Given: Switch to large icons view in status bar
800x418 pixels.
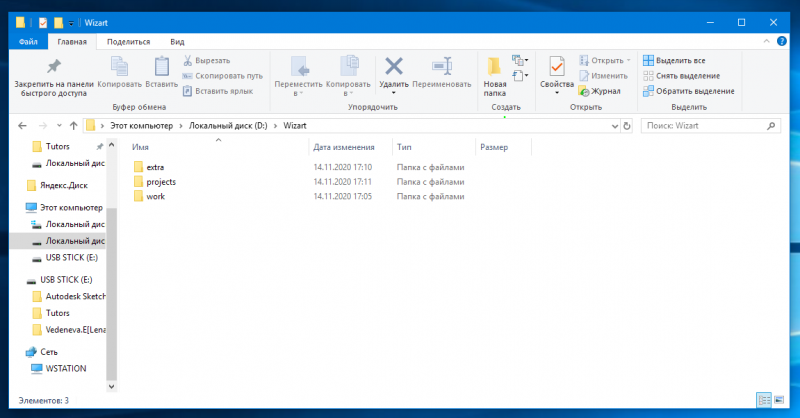Looking at the screenshot, I should tap(778, 399).
